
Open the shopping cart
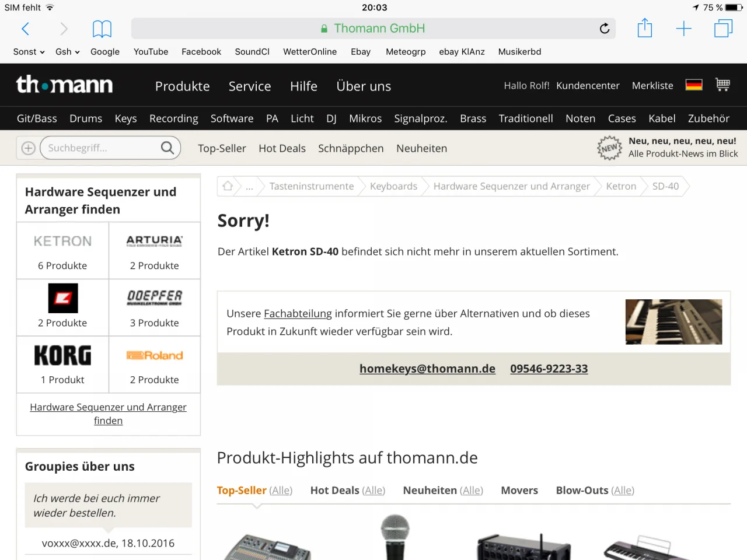pyautogui.click(x=723, y=85)
